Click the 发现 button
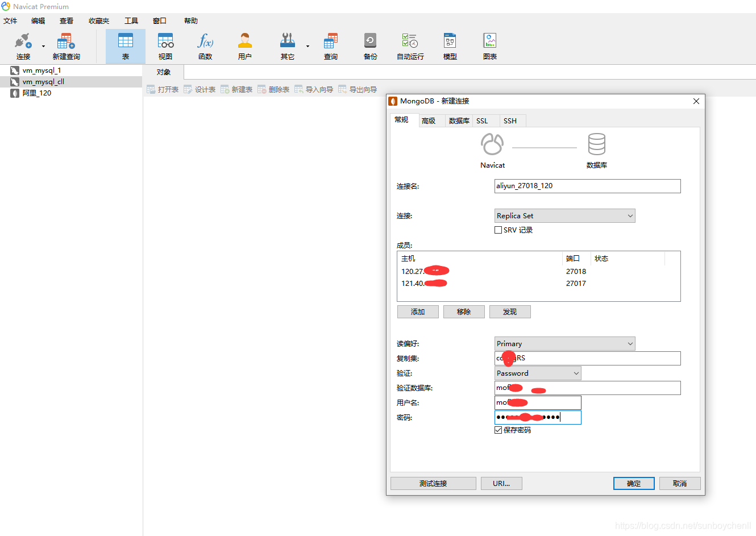Viewport: 756px width, 536px height. pos(510,312)
